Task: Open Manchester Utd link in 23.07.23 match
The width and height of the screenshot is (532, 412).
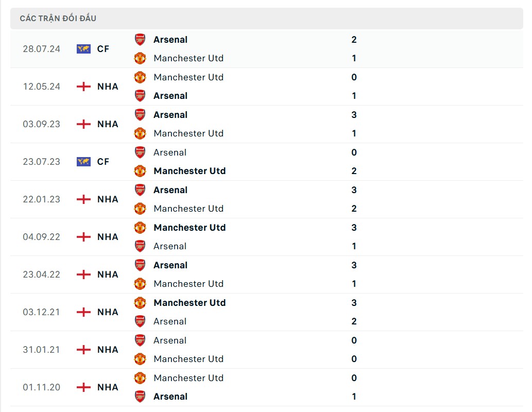Action: pos(190,171)
